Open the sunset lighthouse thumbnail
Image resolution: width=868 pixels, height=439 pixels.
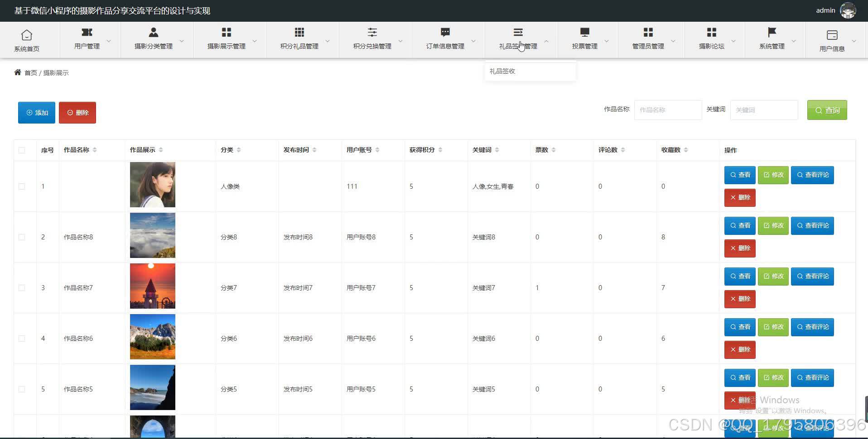click(153, 286)
